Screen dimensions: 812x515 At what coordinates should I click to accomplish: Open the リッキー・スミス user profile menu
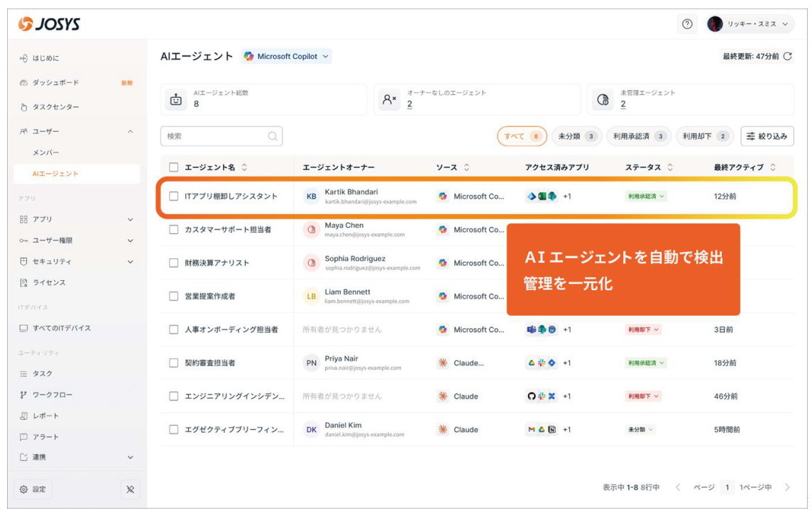point(750,24)
